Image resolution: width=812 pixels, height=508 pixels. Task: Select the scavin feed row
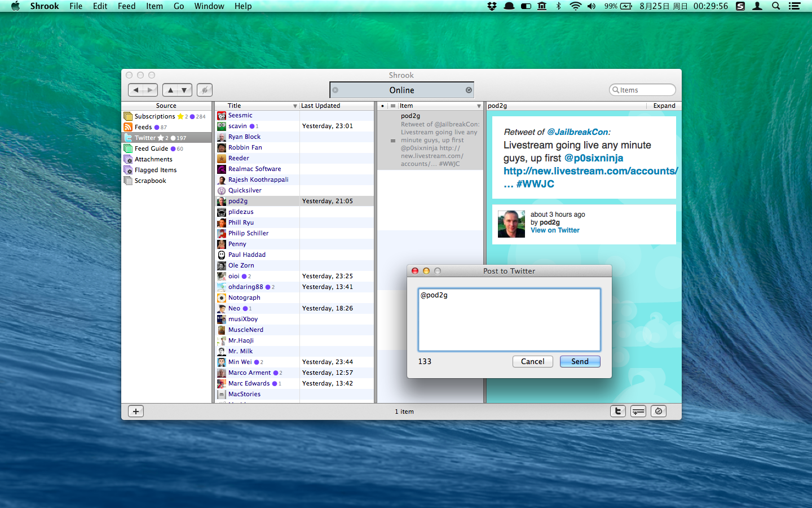click(294, 126)
